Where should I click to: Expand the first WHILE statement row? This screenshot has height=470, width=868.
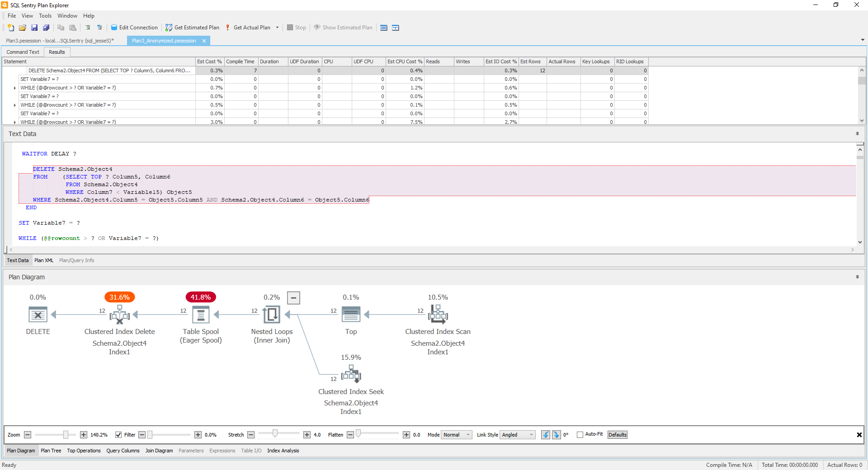click(x=14, y=88)
